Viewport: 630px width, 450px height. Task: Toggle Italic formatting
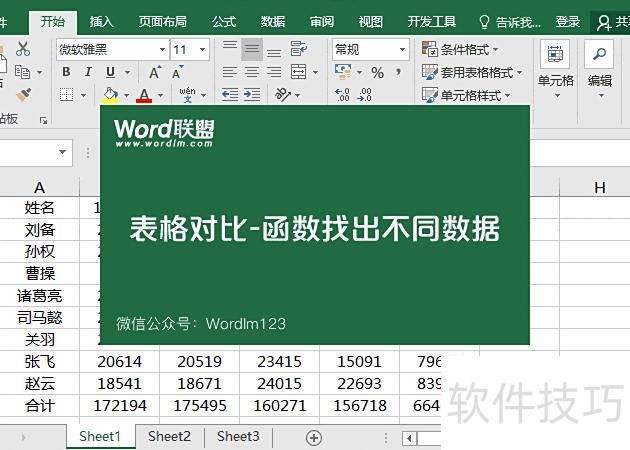click(x=88, y=72)
